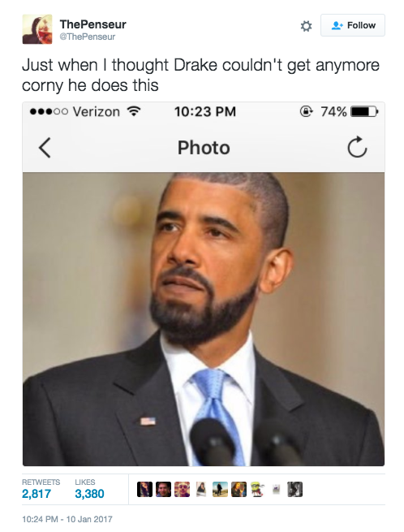
Task: Select the ThePenseur display name
Action: 92,24
